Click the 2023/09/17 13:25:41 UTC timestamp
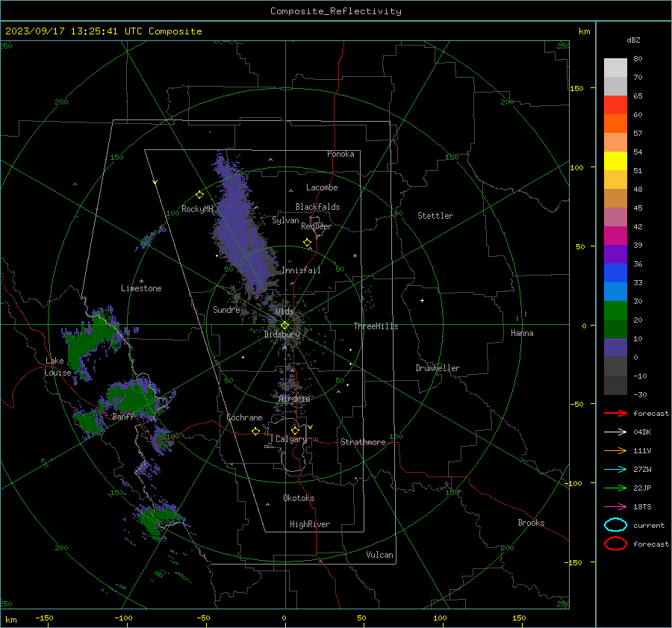 point(62,31)
